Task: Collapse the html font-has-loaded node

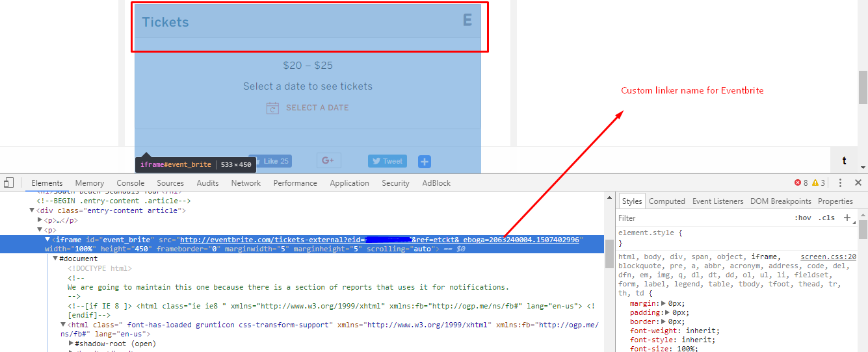Action: (63, 325)
